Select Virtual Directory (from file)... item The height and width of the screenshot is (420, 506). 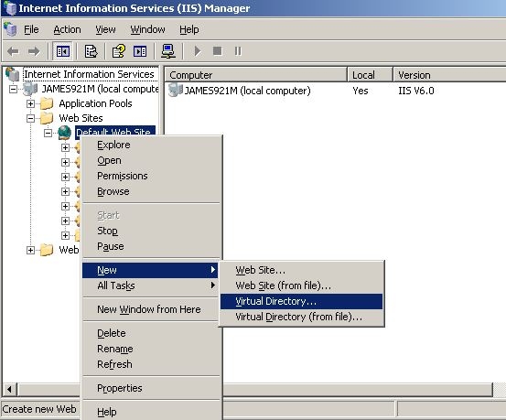[301, 317]
